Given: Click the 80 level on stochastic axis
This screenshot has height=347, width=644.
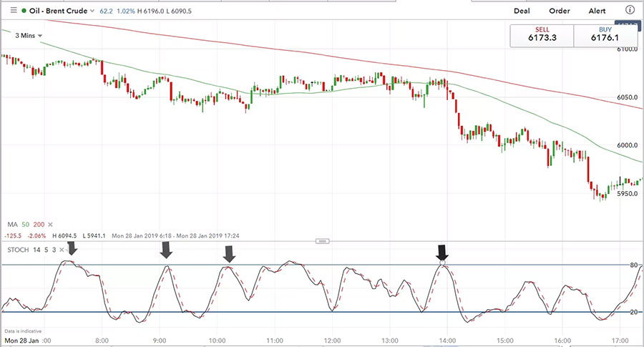Looking at the screenshot, I should (634, 265).
